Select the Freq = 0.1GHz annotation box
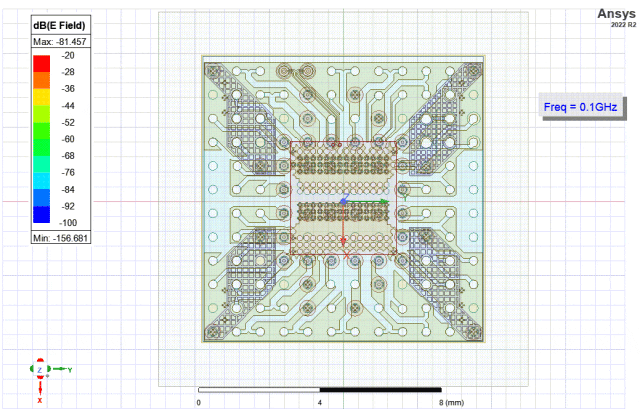This screenshot has width=640, height=409. pos(580,107)
